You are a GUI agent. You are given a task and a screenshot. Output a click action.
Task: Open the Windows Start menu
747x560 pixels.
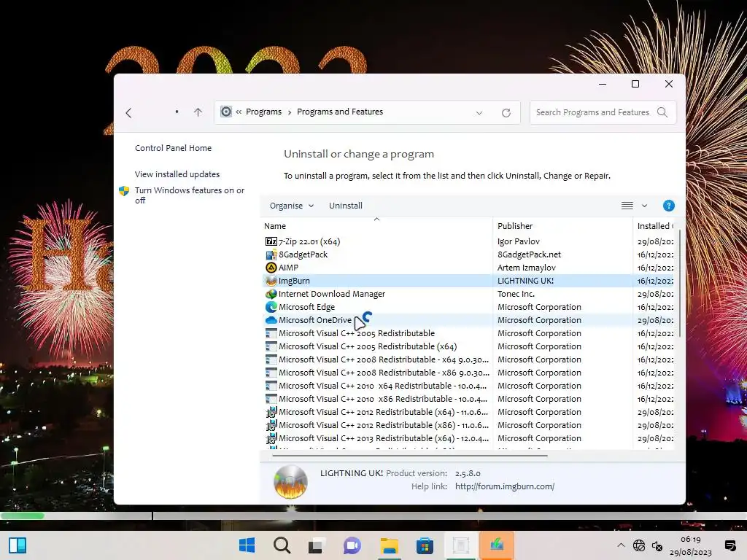(247, 545)
